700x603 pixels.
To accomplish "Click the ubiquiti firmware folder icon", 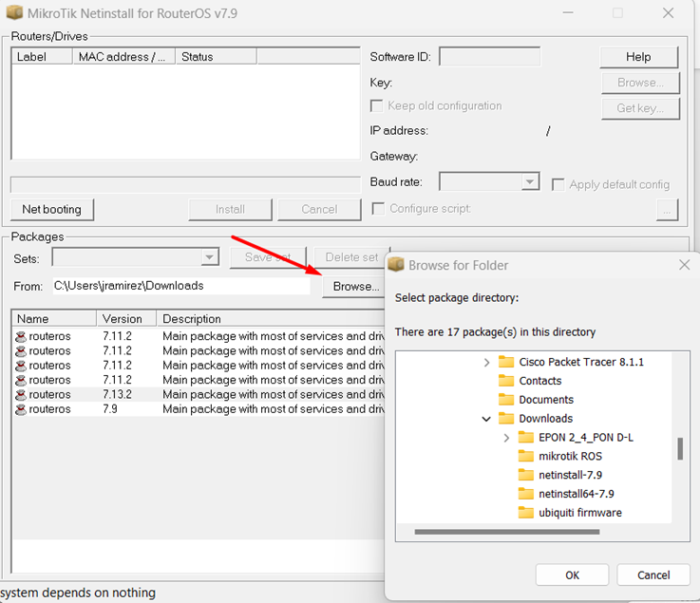I will [525, 513].
